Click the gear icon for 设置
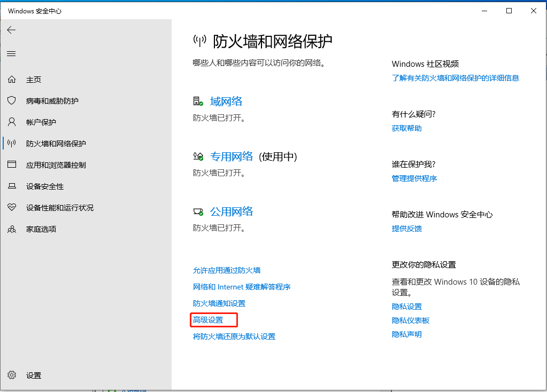The image size is (547, 392). point(12,375)
